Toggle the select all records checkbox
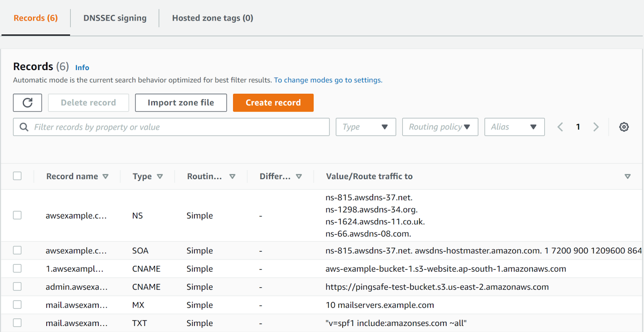 [x=17, y=176]
